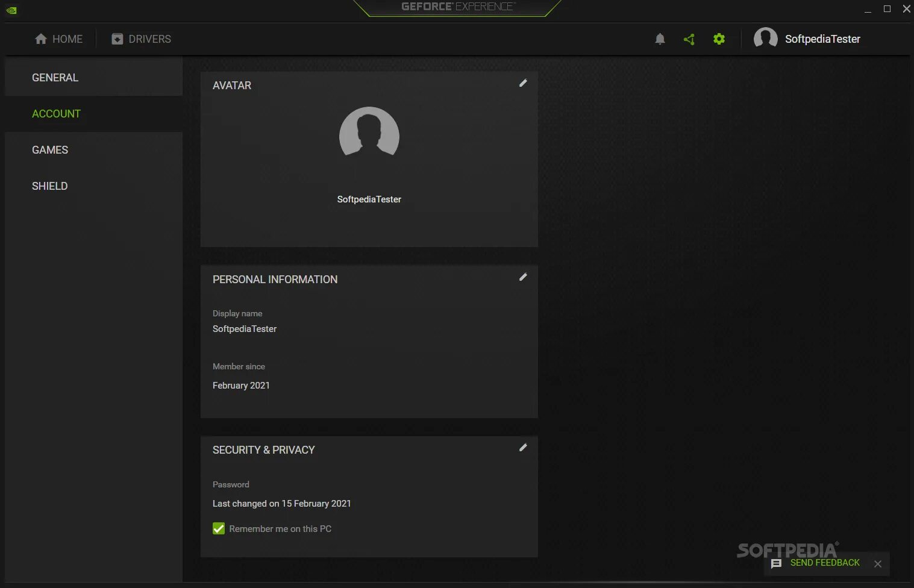Maximize the GeForce Experience window
Viewport: 914px width, 588px height.
tap(887, 9)
